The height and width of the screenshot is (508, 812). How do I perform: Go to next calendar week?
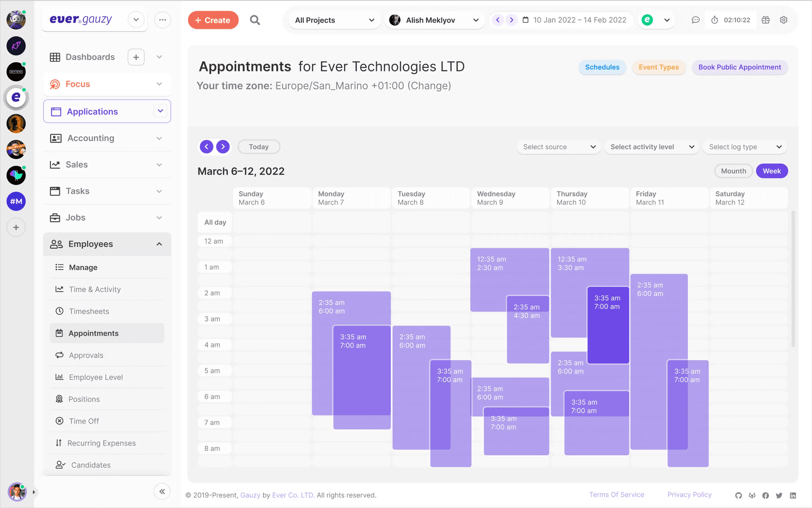point(223,147)
